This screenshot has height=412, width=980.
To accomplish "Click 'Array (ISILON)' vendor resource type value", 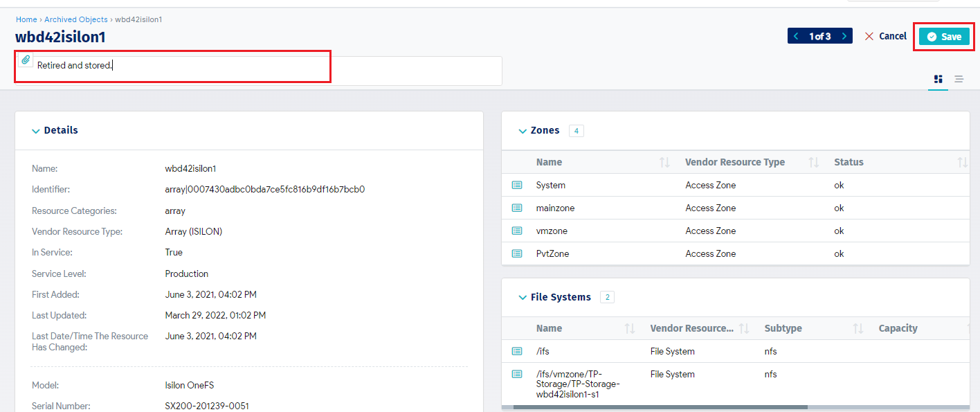I will pyautogui.click(x=194, y=231).
